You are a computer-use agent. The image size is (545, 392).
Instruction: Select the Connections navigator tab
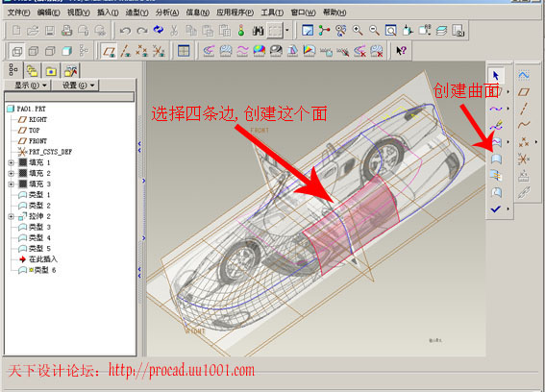(70, 71)
